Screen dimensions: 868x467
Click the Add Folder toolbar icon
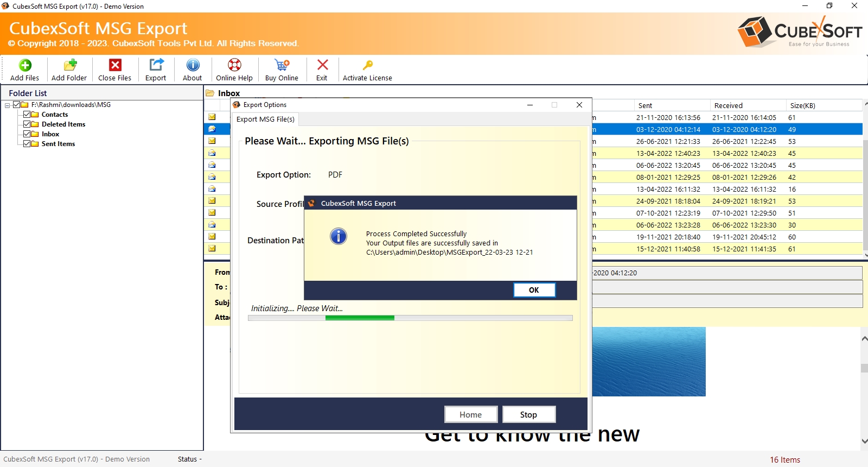70,65
